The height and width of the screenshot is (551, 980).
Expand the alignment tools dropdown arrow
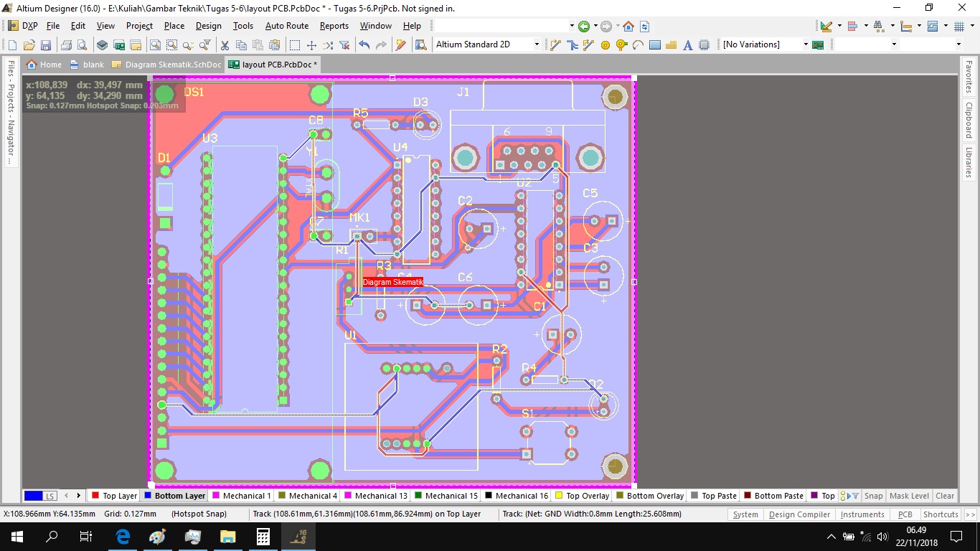866,26
